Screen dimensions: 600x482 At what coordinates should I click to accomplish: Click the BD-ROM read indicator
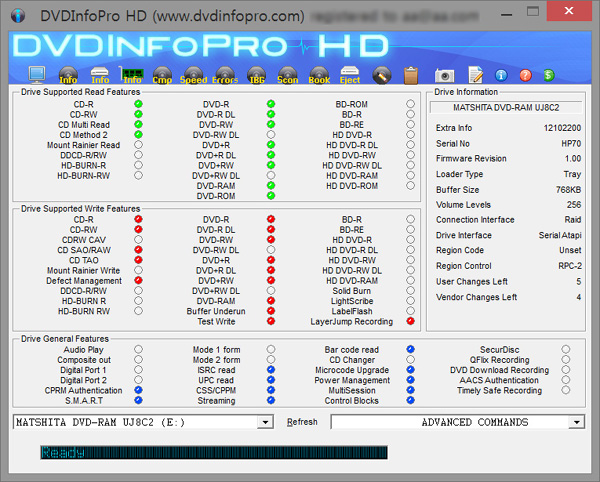pos(411,104)
